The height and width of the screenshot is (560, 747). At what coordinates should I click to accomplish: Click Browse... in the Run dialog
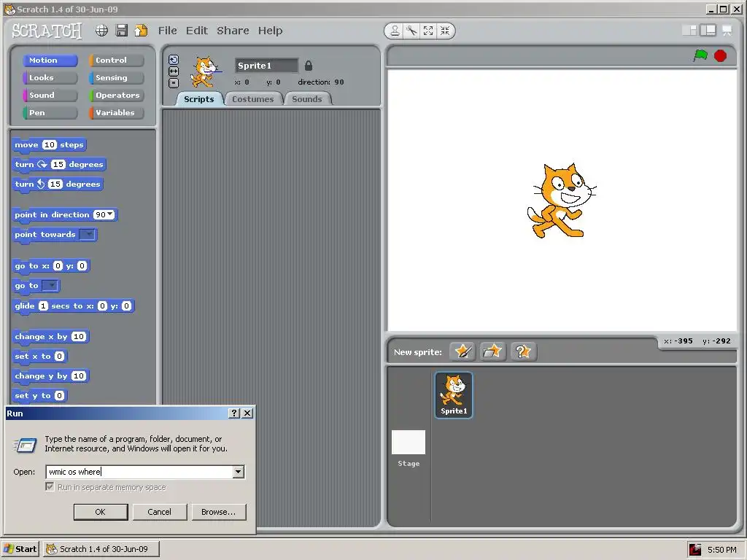point(219,512)
